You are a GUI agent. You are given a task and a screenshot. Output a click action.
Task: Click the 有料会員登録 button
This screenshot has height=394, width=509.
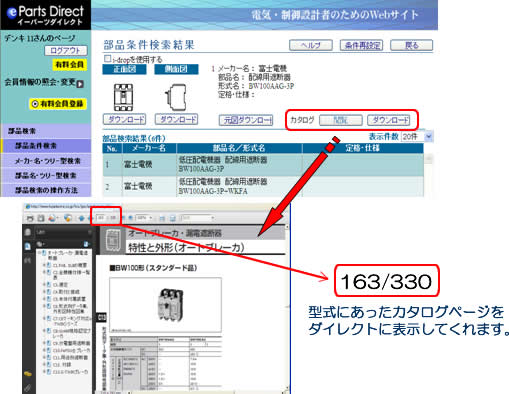pyautogui.click(x=58, y=104)
